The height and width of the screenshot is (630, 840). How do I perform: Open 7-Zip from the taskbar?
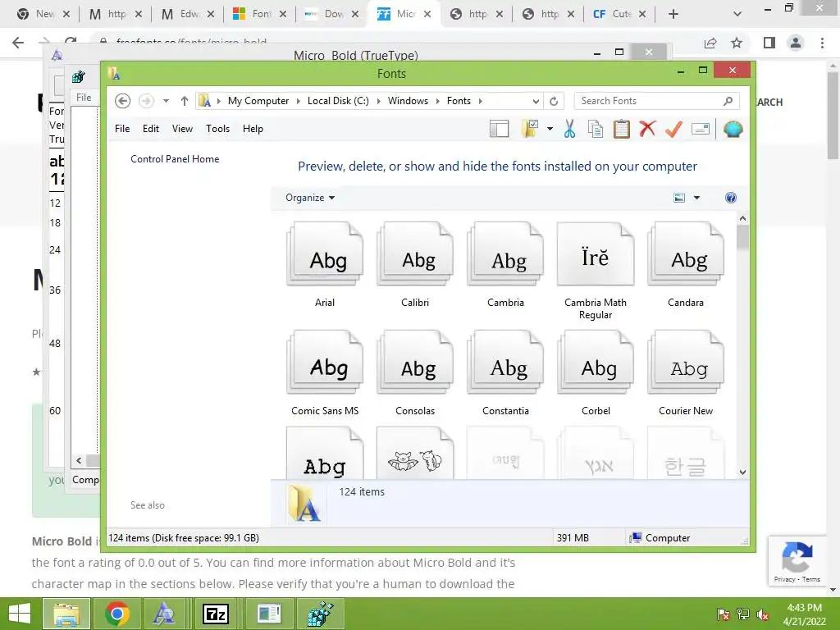click(216, 614)
